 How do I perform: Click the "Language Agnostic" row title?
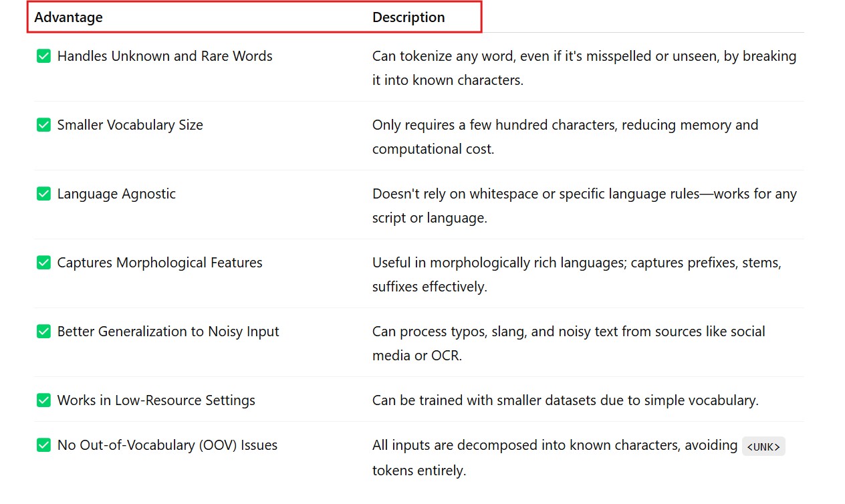click(x=116, y=194)
